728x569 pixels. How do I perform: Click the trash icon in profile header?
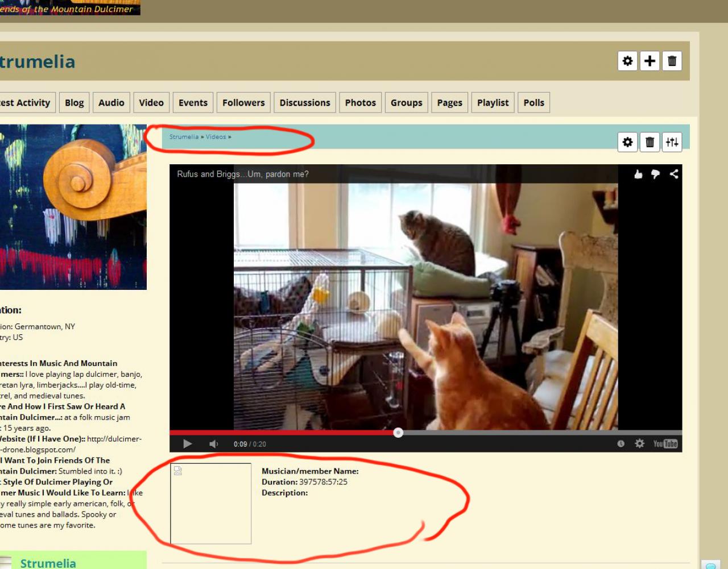click(x=672, y=61)
